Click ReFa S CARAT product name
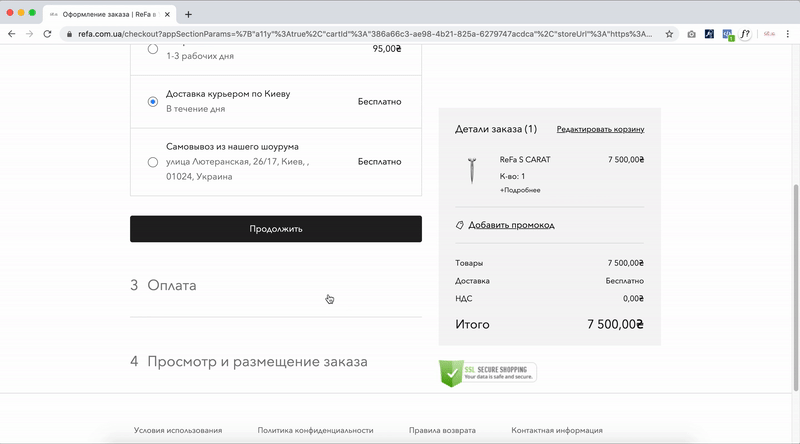The image size is (800, 444). click(525, 160)
